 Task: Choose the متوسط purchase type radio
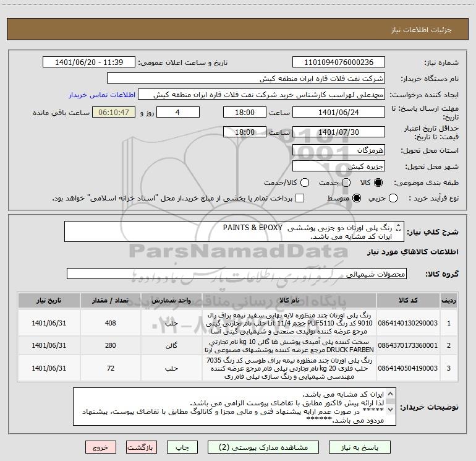point(357,199)
